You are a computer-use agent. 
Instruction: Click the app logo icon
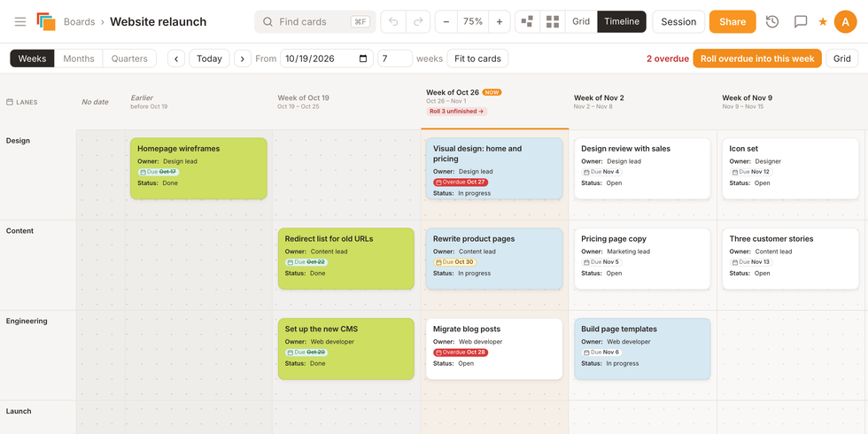click(x=46, y=21)
